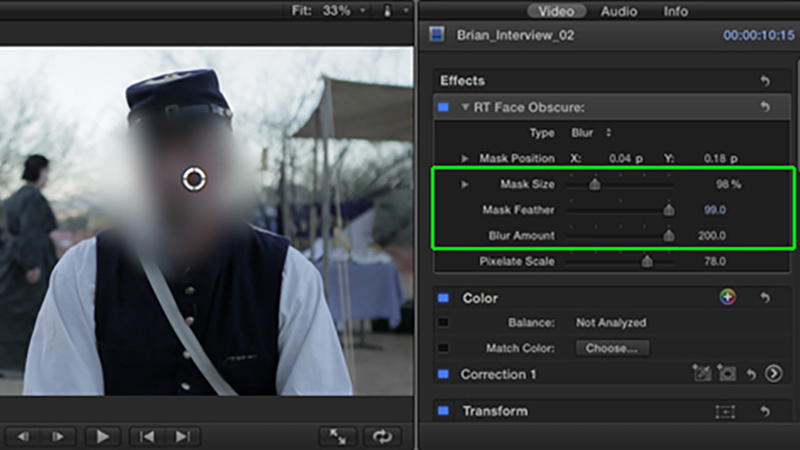This screenshot has height=450, width=800.
Task: Click the Transform on-screen controls icon
Action: point(724,411)
